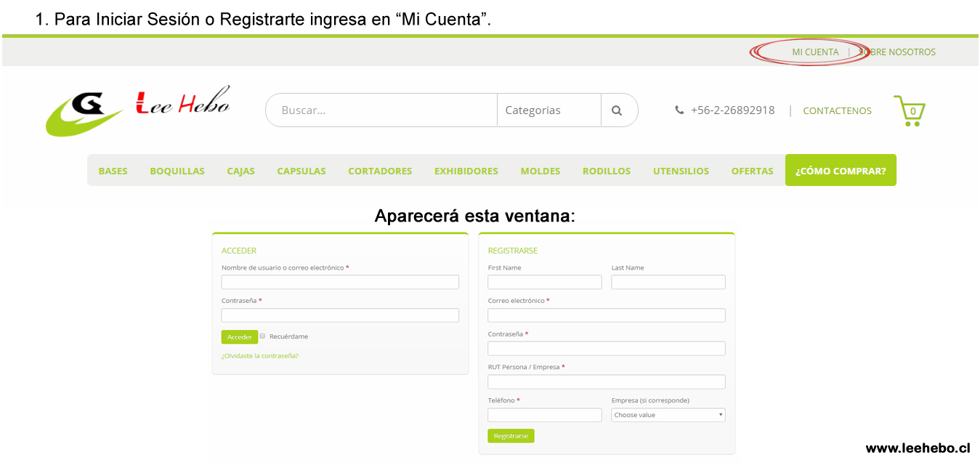Screen dimensions: 980x465
Task: Click the green ¿CÓMO COMPRAR? highlighted button
Action: click(841, 170)
